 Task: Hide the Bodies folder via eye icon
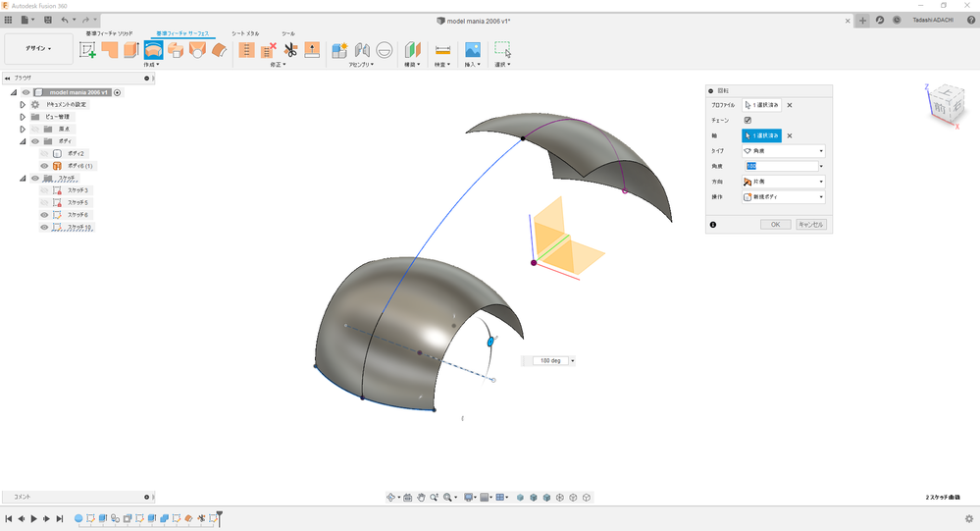[x=35, y=141]
